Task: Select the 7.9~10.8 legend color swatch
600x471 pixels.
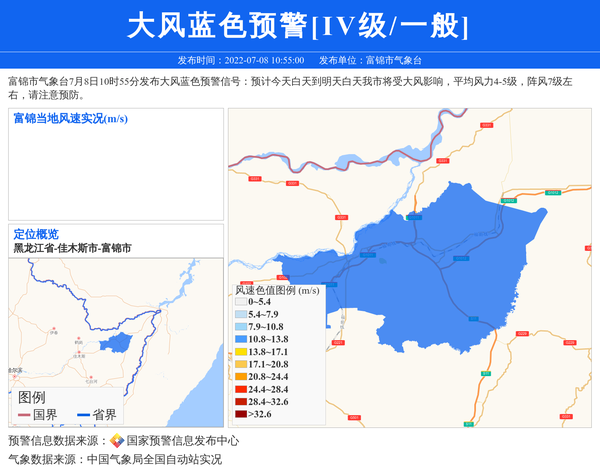Action: (x=241, y=327)
